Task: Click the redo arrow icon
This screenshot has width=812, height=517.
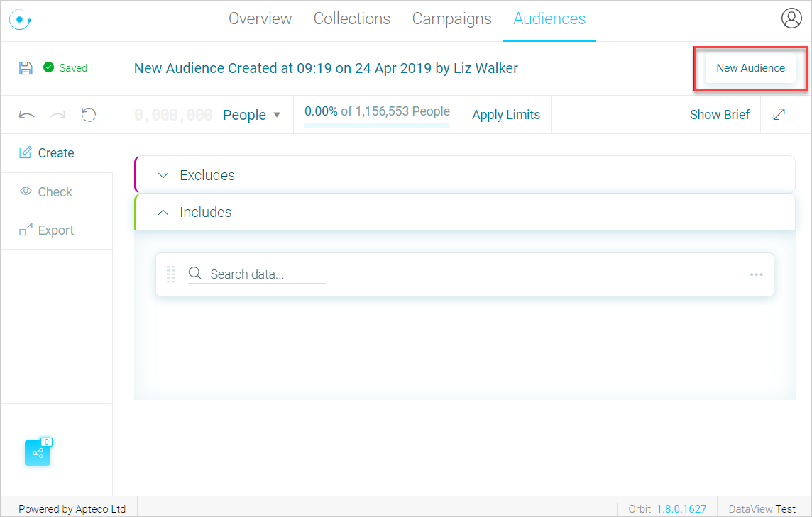Action: click(58, 115)
